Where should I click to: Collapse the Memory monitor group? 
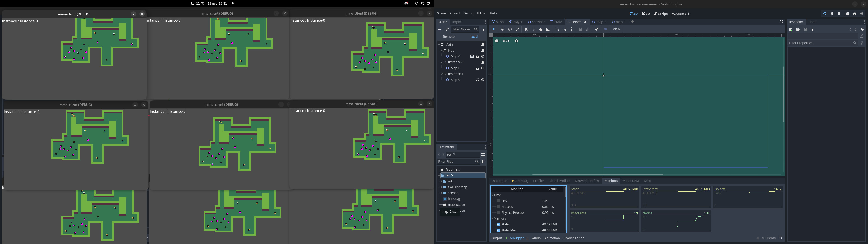point(492,219)
